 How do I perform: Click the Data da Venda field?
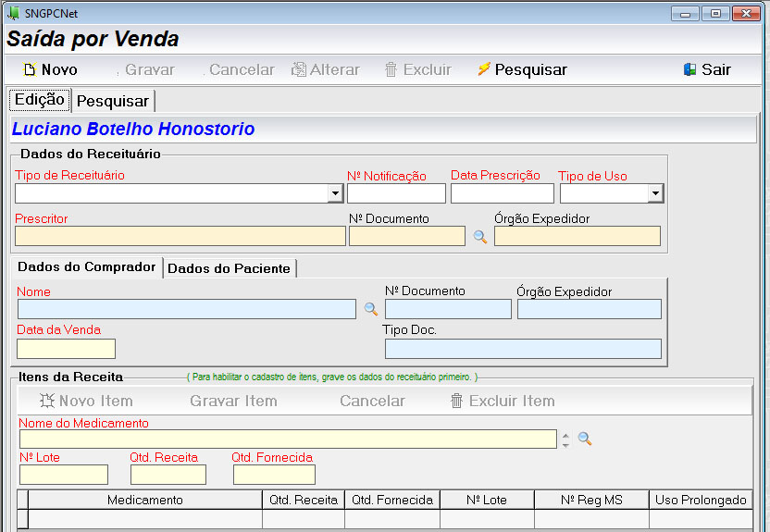(66, 349)
